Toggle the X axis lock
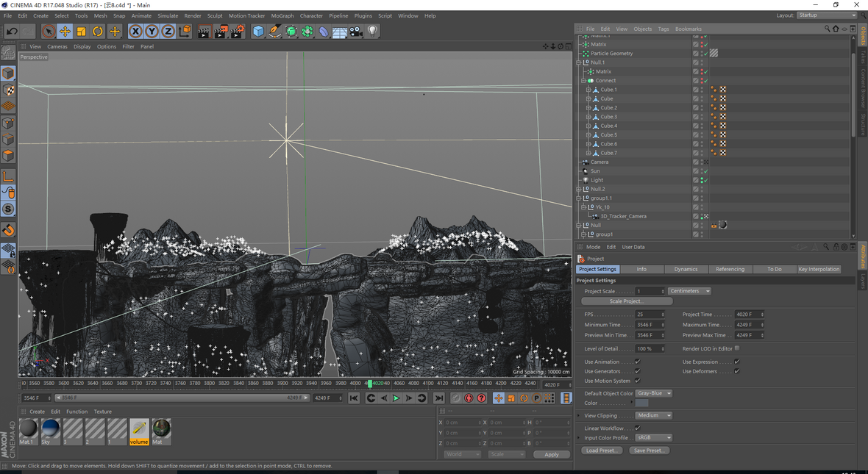Image resolution: width=868 pixels, height=474 pixels. coord(135,31)
